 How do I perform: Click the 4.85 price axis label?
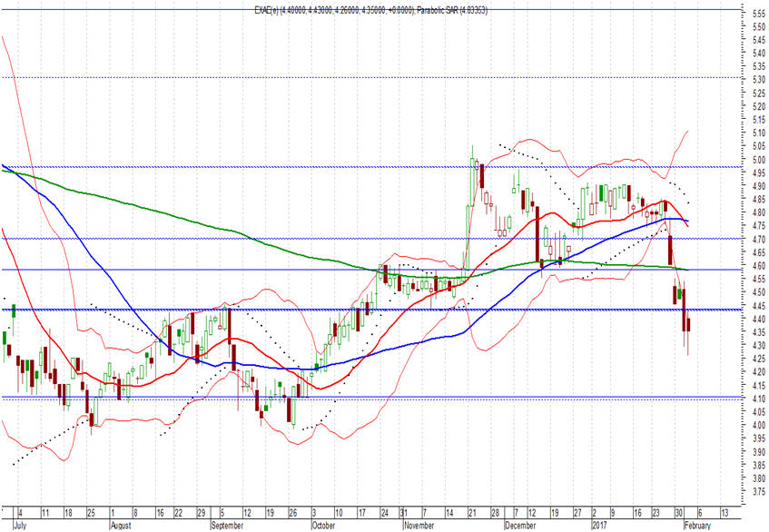coord(759,200)
